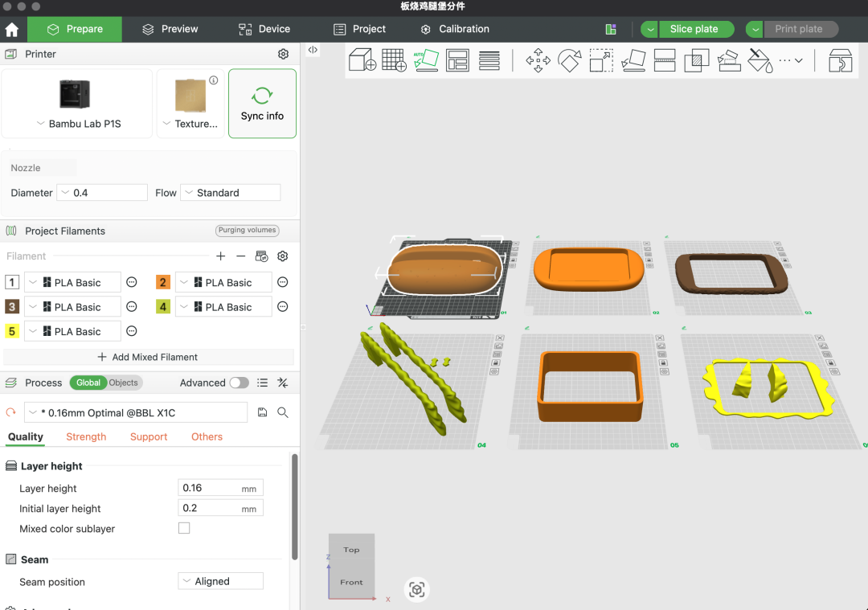Open filament 4 PLA Basic dropdown
The width and height of the screenshot is (868, 610).
pos(223,307)
